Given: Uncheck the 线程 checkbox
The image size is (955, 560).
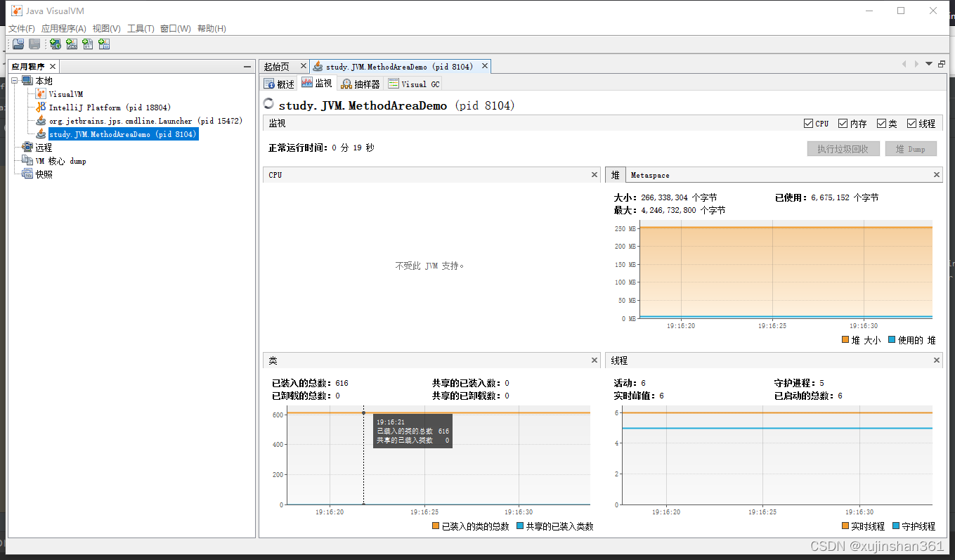Looking at the screenshot, I should pyautogui.click(x=911, y=123).
